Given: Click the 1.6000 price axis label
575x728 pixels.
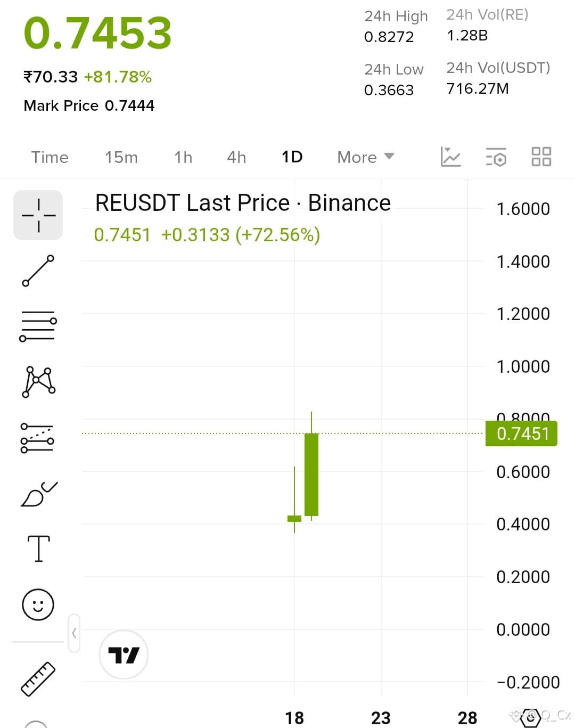Looking at the screenshot, I should pyautogui.click(x=523, y=209).
